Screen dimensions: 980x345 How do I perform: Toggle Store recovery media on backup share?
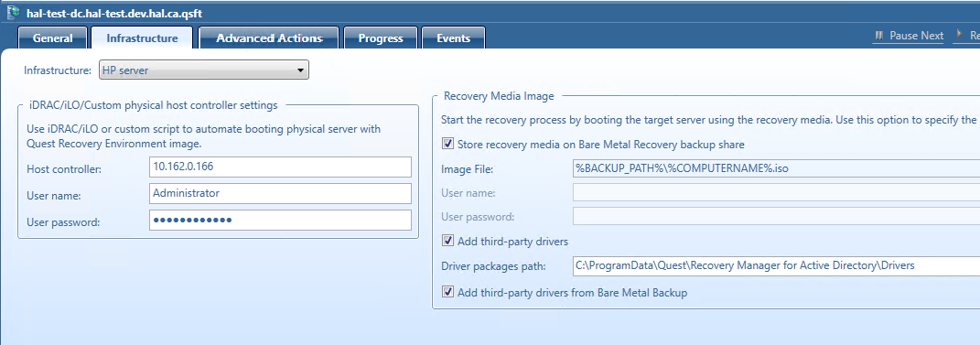pyautogui.click(x=447, y=144)
